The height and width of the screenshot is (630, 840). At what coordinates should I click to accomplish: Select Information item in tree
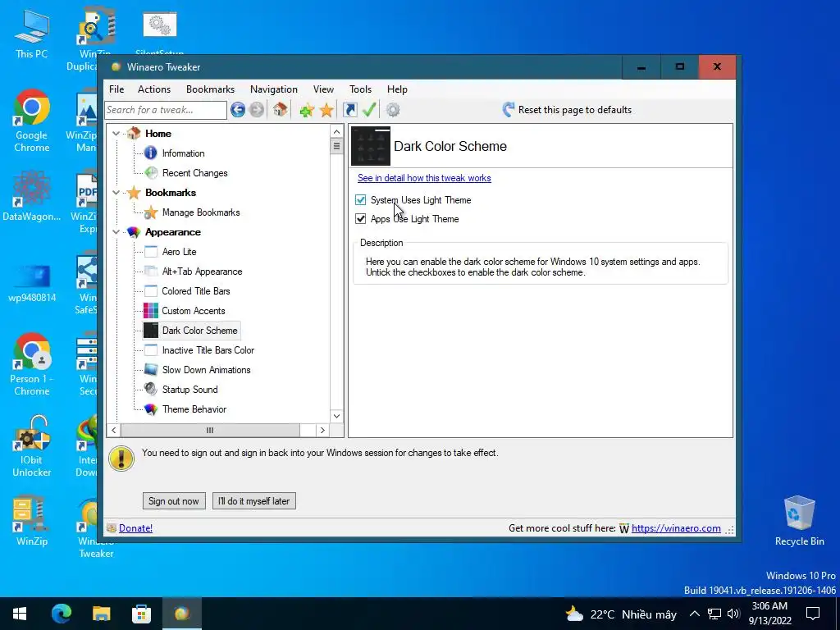pos(183,153)
